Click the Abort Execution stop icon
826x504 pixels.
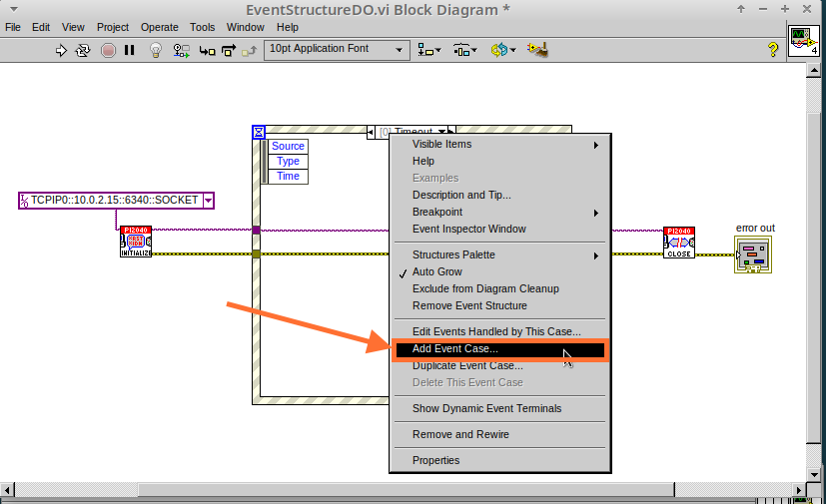pos(108,51)
